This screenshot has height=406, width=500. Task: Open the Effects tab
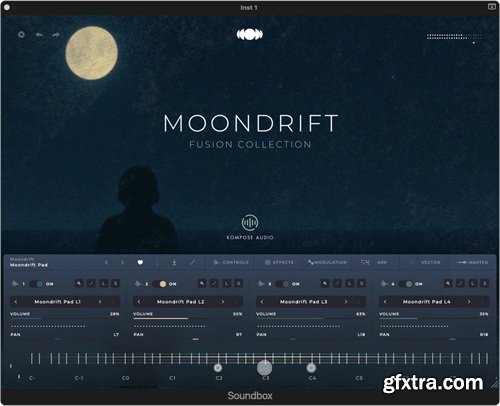click(279, 262)
